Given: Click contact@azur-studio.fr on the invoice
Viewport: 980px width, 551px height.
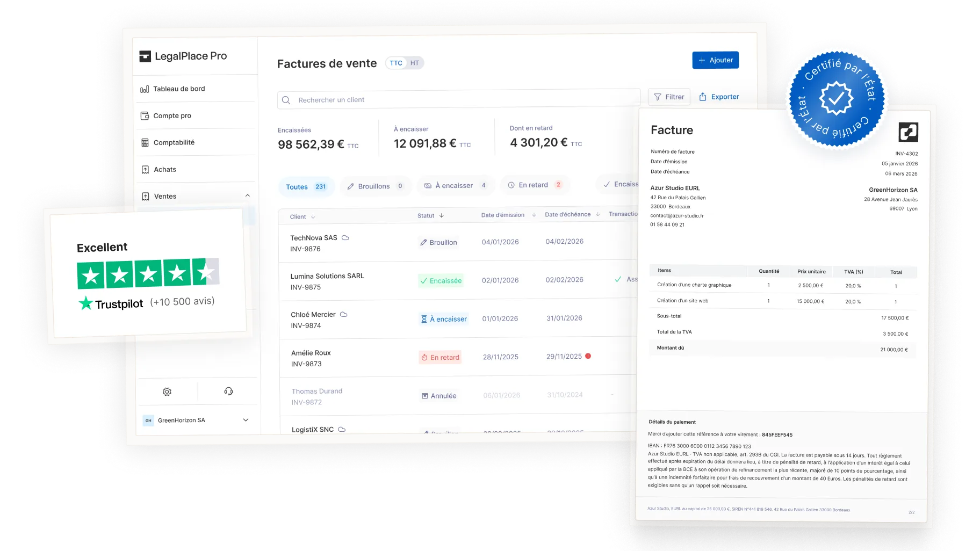Looking at the screenshot, I should tap(677, 216).
